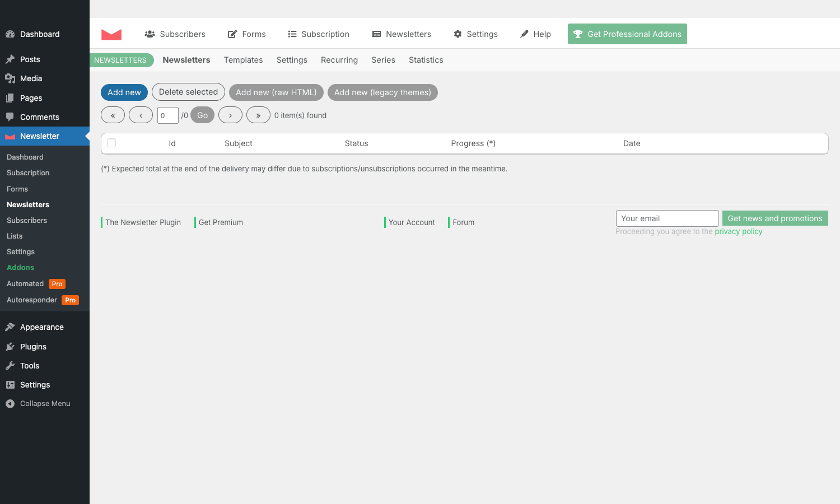Open the privacy policy link
This screenshot has width=840, height=504.
(x=739, y=231)
